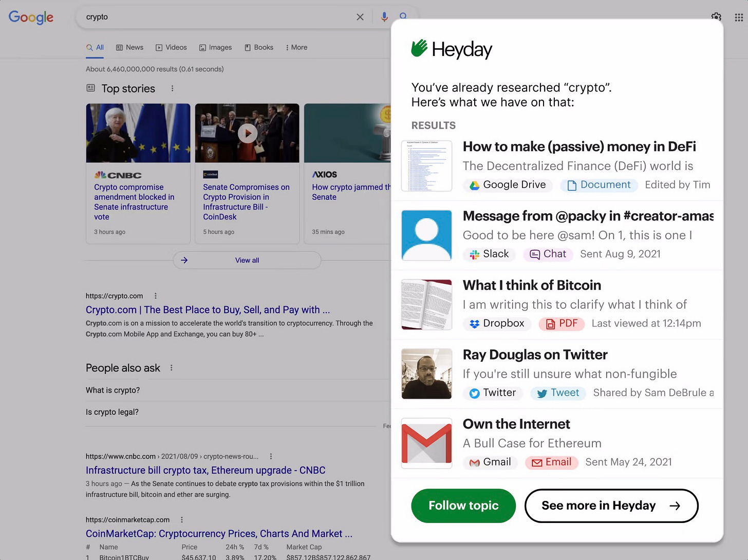Click the Gmail source tag
This screenshot has width=748, height=560.
pyautogui.click(x=490, y=462)
